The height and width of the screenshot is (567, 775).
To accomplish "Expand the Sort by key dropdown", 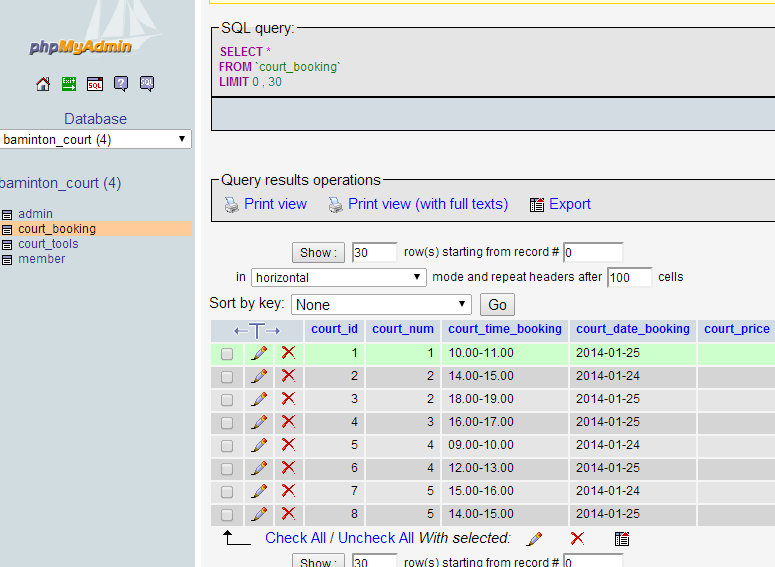I will (381, 304).
